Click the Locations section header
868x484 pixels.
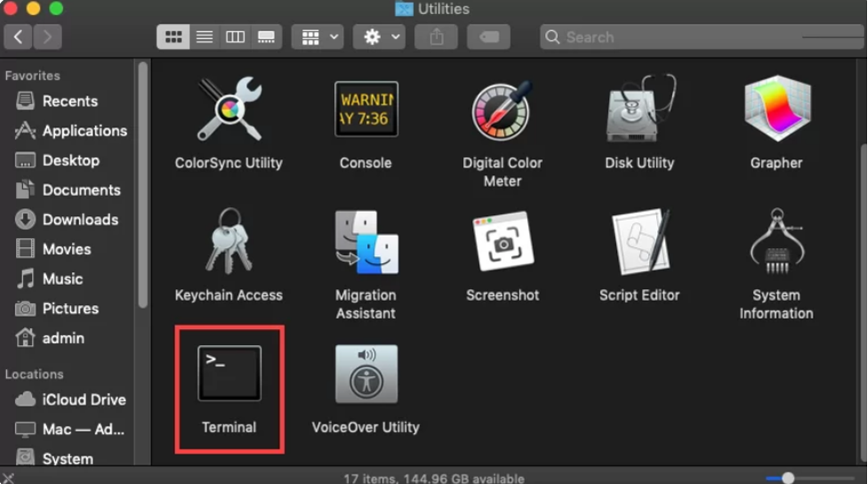pyautogui.click(x=35, y=375)
